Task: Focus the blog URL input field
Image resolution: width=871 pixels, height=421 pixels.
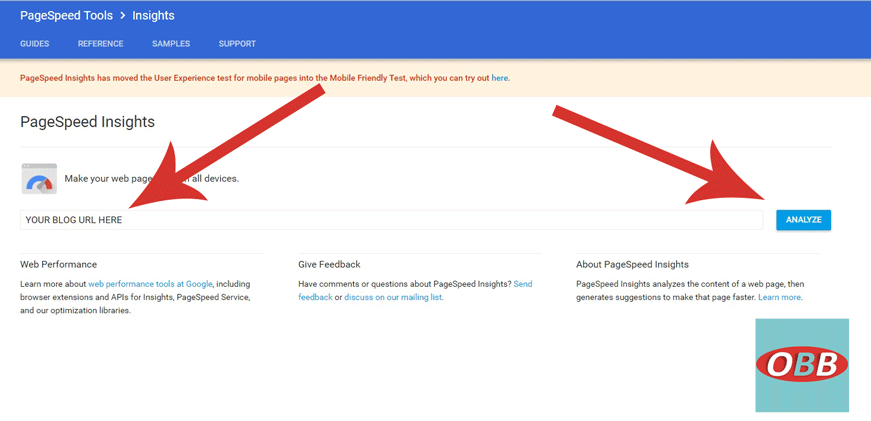Action: click(x=392, y=220)
